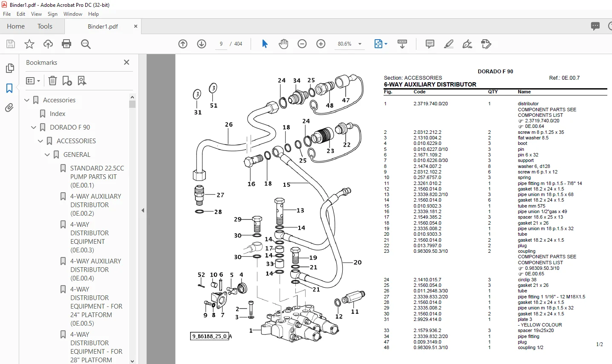Save the file with the floppy disk icon

click(x=11, y=44)
